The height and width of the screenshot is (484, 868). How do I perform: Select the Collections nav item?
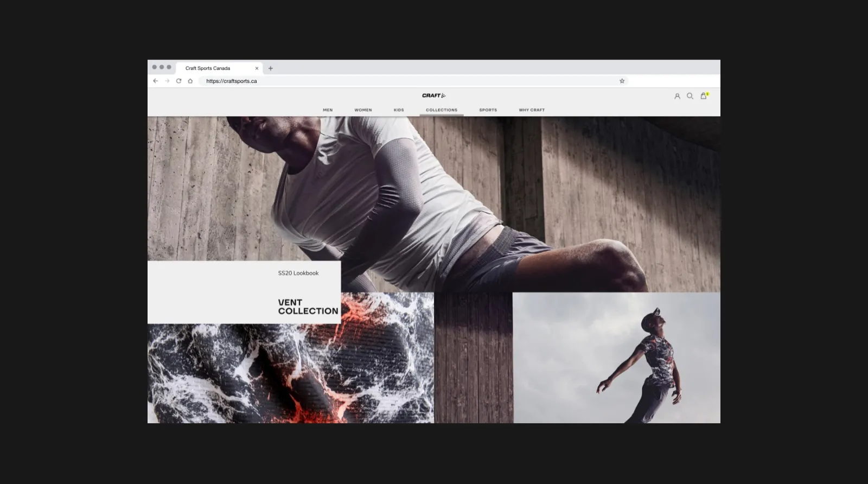point(441,110)
